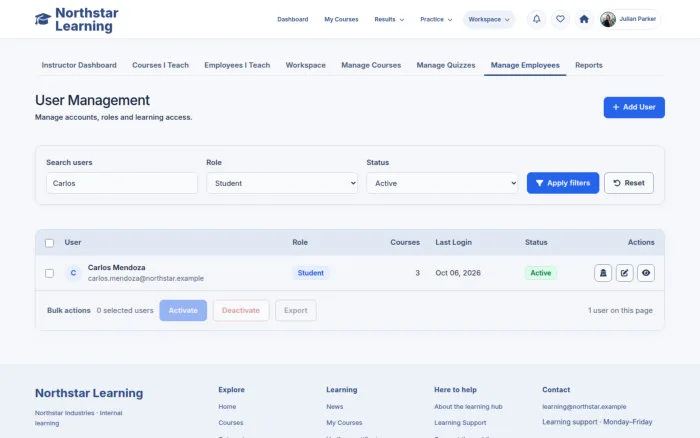Switch to the Workspace sub-tab
Image resolution: width=700 pixels, height=438 pixels.
305,65
